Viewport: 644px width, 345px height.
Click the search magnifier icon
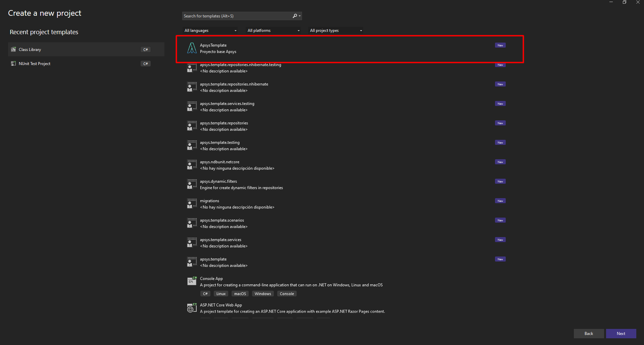295,16
